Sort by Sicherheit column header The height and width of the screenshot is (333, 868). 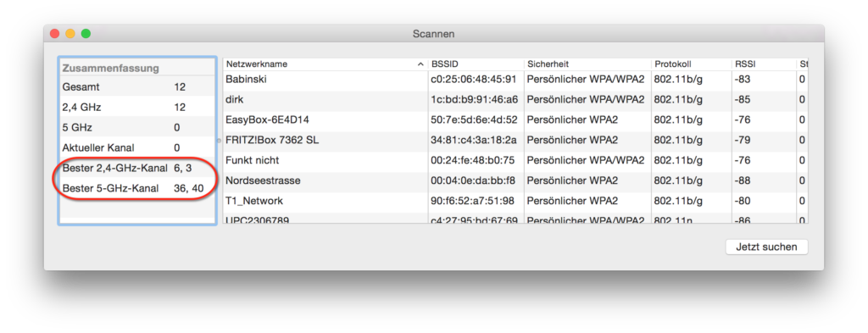587,64
